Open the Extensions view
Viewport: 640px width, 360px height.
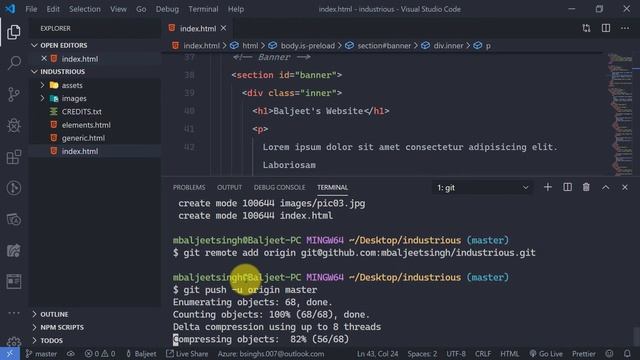click(13, 157)
